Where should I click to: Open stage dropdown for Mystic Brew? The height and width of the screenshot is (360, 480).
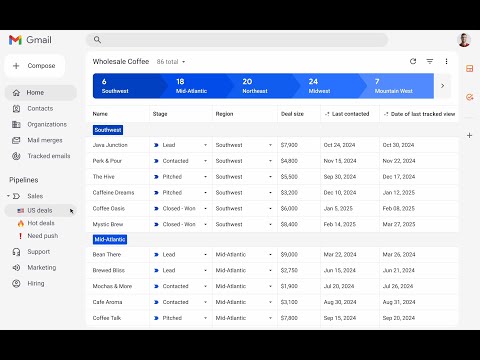click(205, 224)
